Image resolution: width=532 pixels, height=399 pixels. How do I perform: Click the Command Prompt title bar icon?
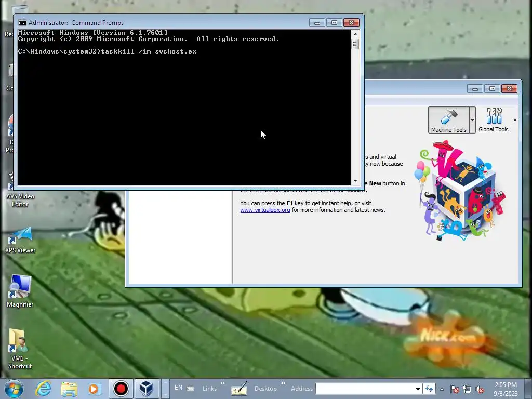pos(22,23)
